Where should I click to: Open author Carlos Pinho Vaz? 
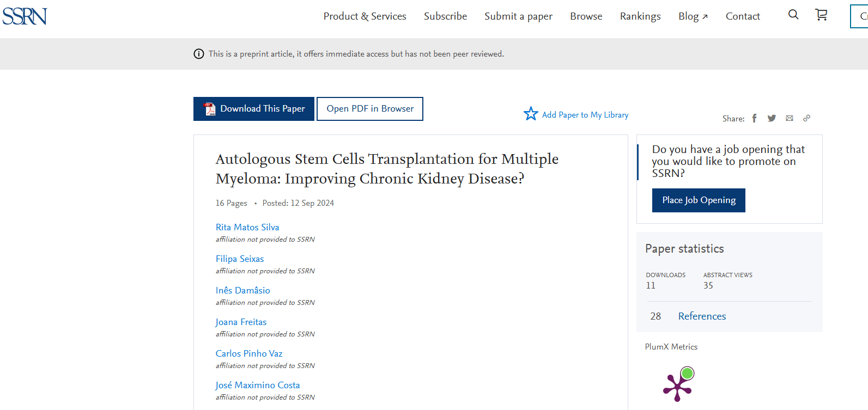(x=249, y=353)
